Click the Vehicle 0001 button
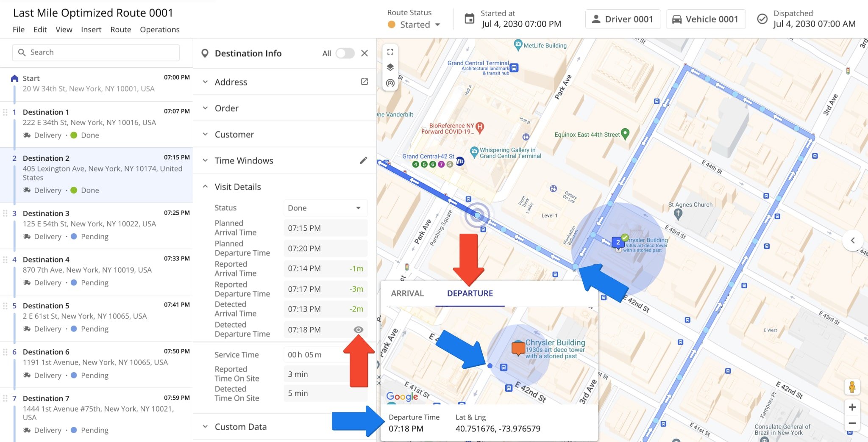 (706, 19)
